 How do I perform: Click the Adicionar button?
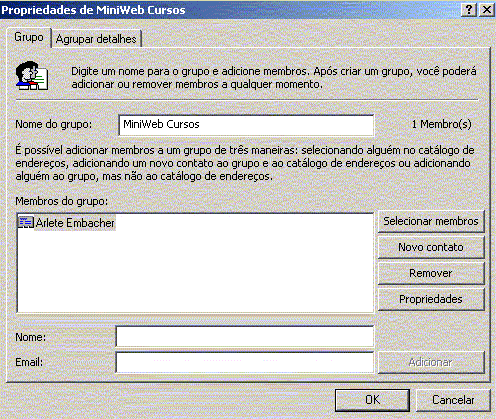(x=431, y=362)
